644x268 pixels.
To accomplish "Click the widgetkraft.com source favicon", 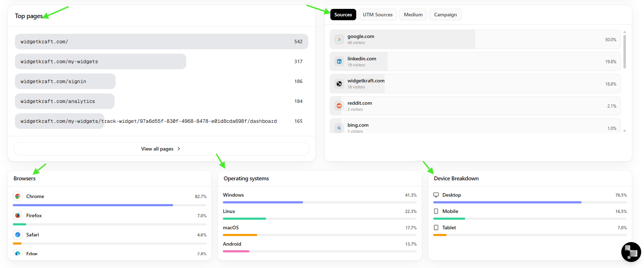I will (339, 84).
